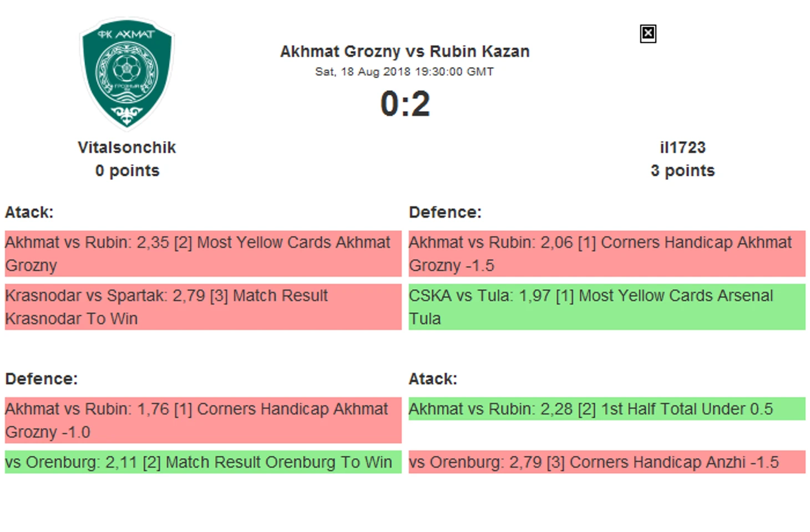
Task: Select the Corners Handicap Akhmat Grozny -1.5 bet
Action: tap(607, 254)
